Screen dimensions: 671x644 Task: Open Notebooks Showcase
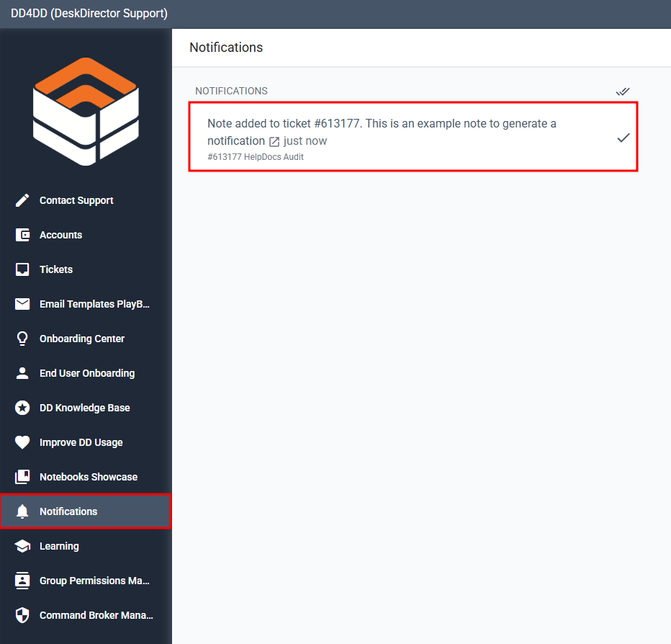point(86,477)
